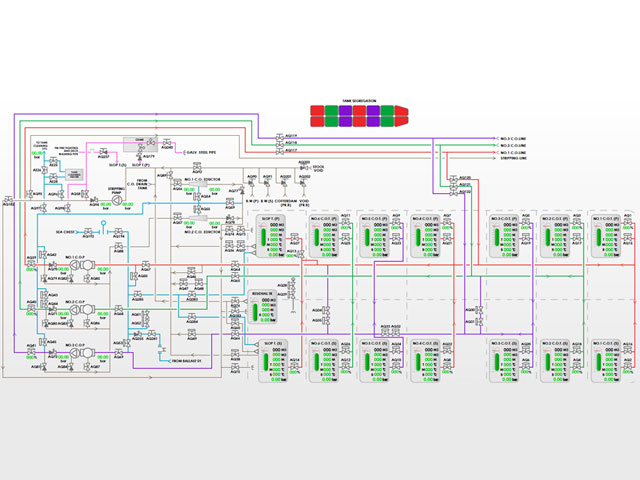Click the SEA CHEST label
Image resolution: width=640 pixels, height=480 pixels.
(x=65, y=232)
